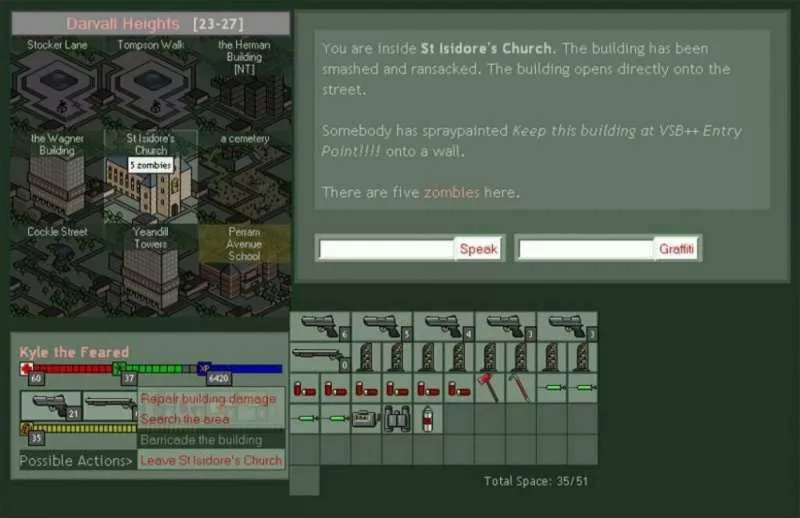
Task: Choose Repair building damage action
Action: click(x=208, y=399)
